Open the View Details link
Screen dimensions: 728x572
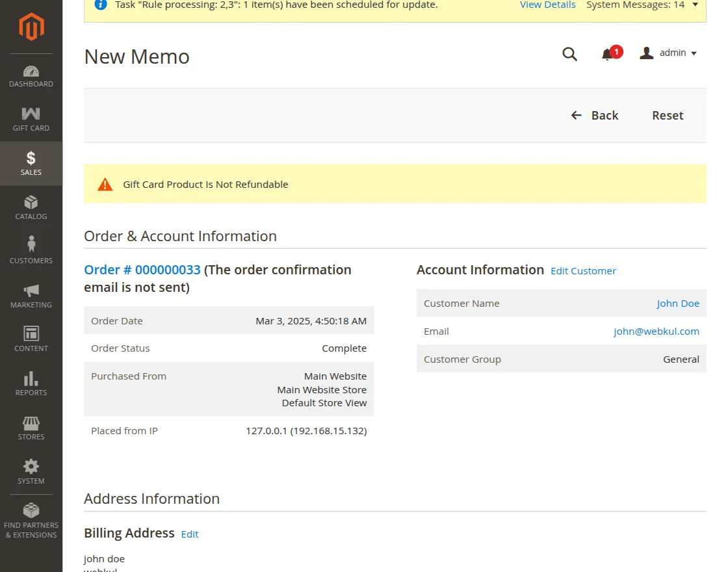click(547, 5)
